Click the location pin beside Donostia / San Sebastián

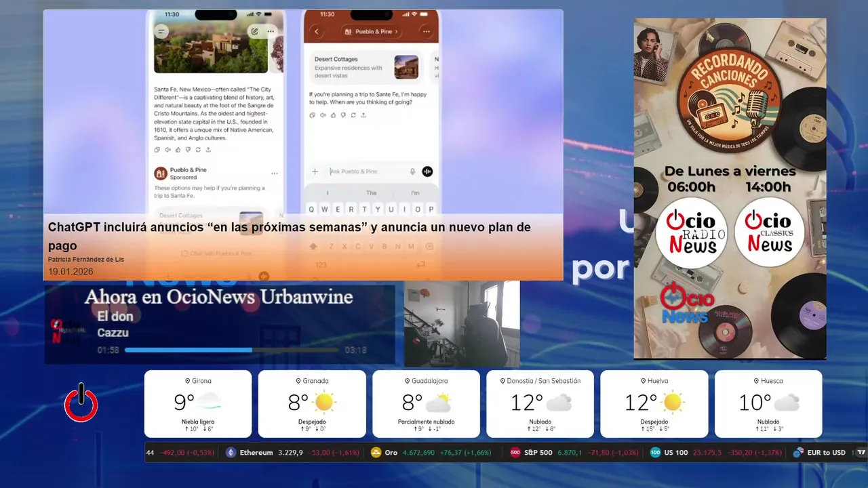[502, 381]
